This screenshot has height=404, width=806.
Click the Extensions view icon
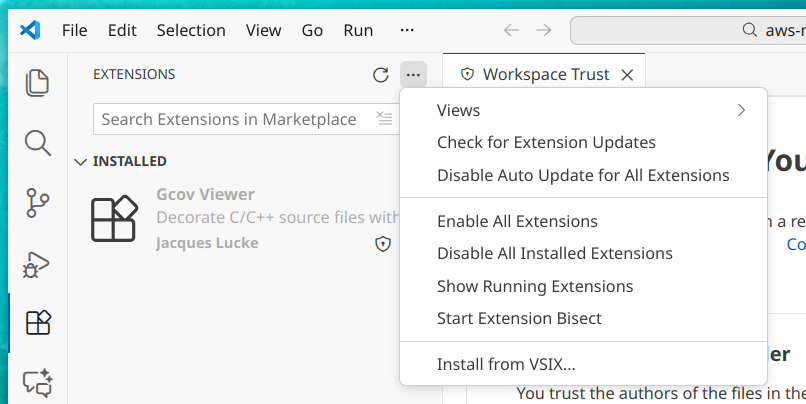37,322
